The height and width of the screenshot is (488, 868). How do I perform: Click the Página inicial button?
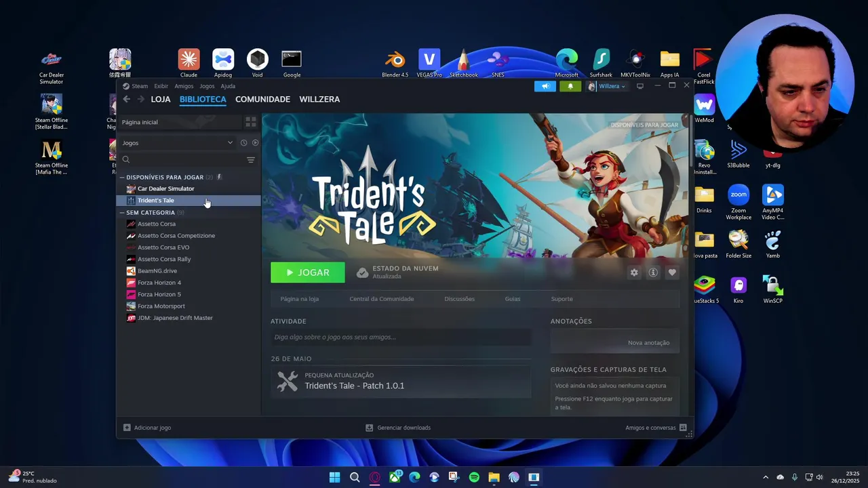(180, 122)
